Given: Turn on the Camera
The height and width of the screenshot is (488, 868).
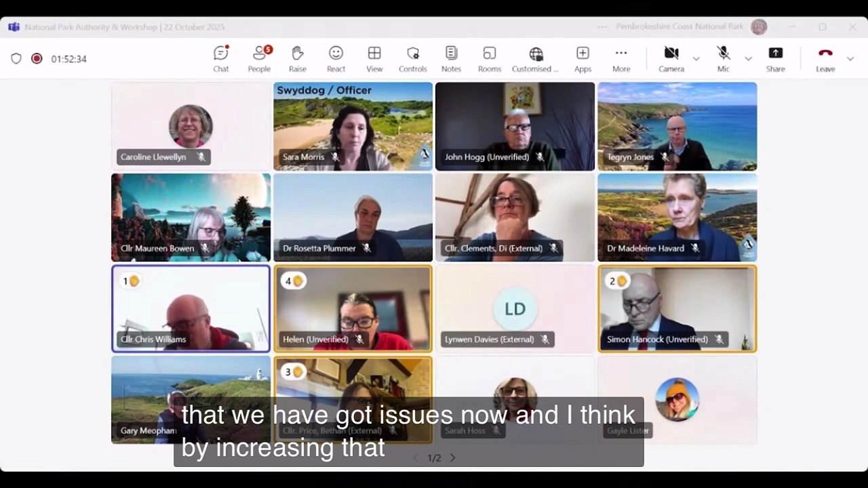Looking at the screenshot, I should [x=671, y=58].
